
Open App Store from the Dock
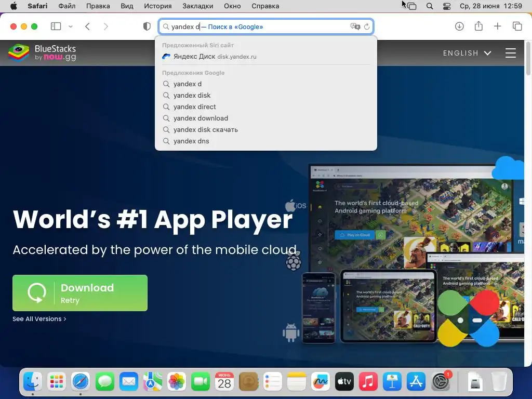click(x=416, y=382)
